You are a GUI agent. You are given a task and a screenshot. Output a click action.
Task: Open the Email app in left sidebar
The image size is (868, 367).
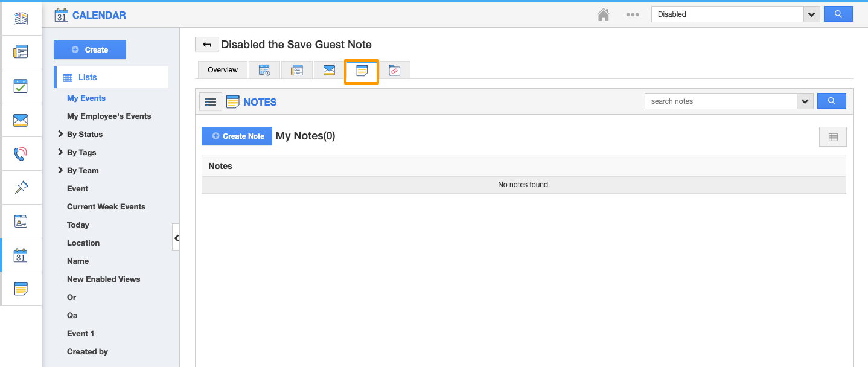(21, 120)
